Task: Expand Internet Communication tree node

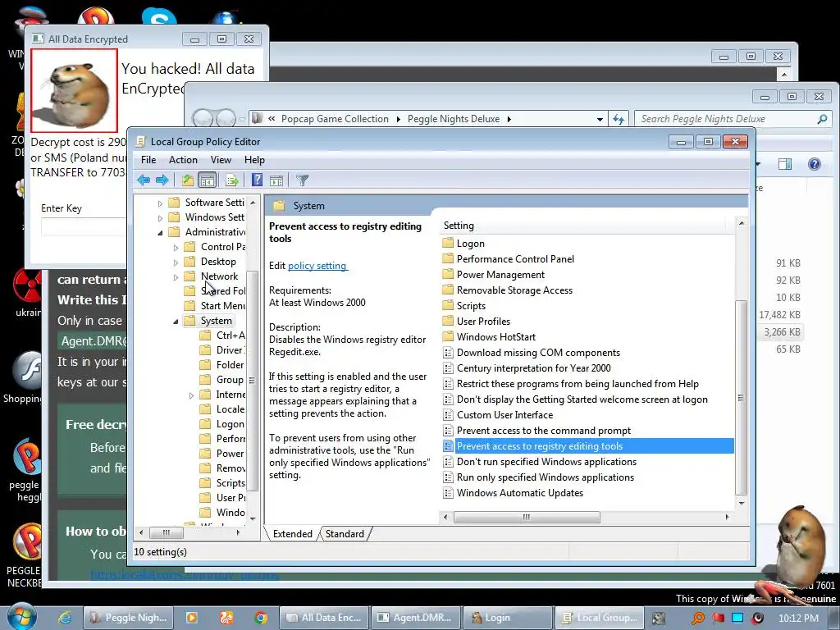Action: (191, 395)
